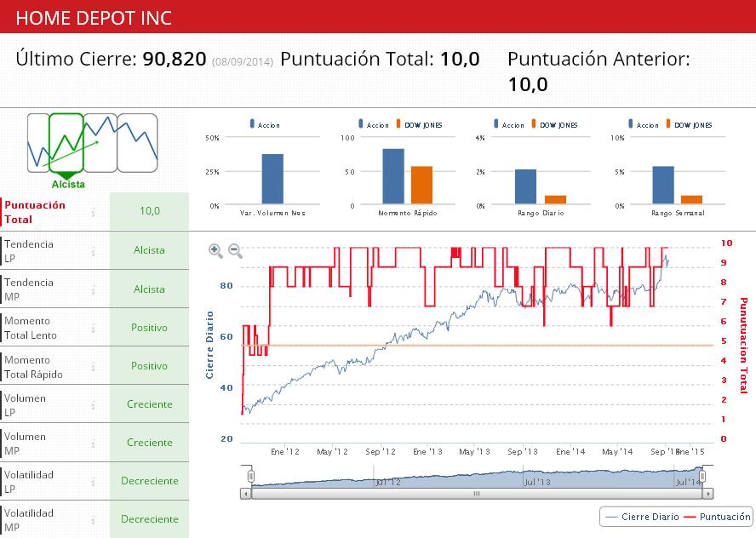Click faint icon beside Volumen MP label
Viewport: 756px width, 538px height.
tap(93, 444)
